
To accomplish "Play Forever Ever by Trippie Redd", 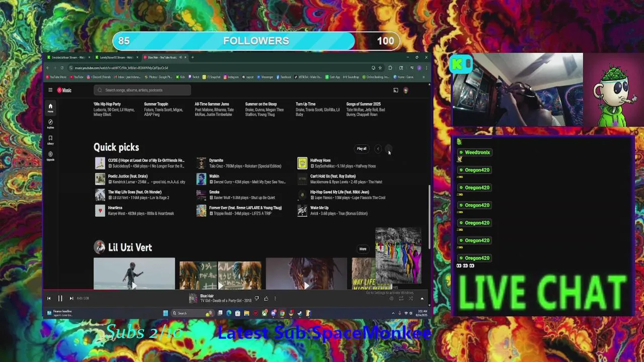I will coord(246,208).
